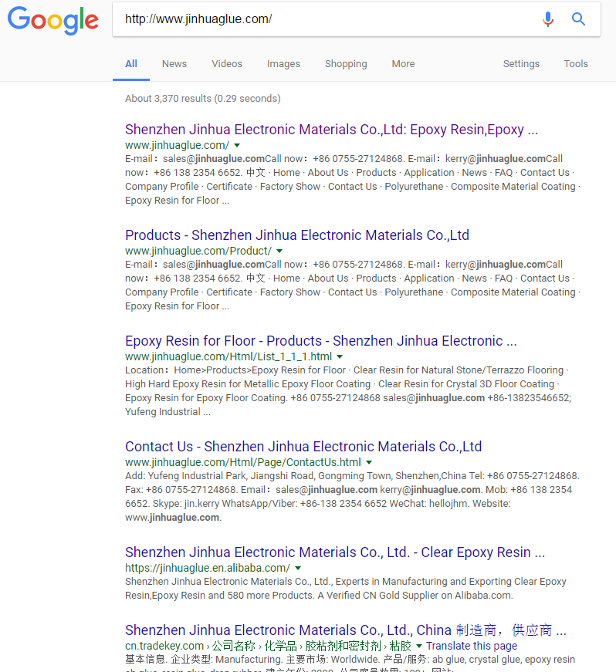The image size is (616, 672).
Task: Expand arrow next to ContactUs.html URL
Action: tap(369, 462)
